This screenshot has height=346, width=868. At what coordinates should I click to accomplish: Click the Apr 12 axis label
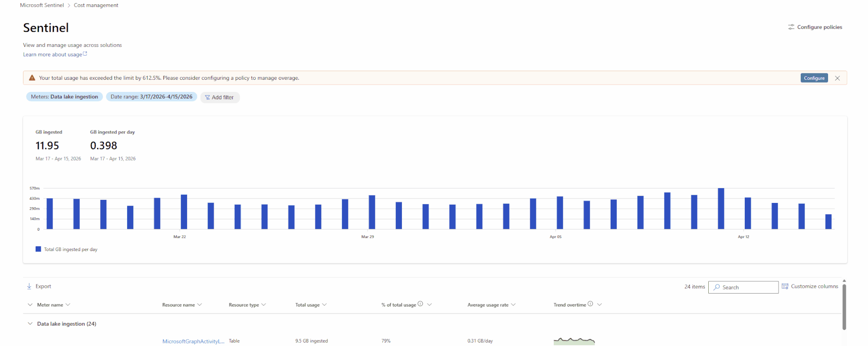743,237
